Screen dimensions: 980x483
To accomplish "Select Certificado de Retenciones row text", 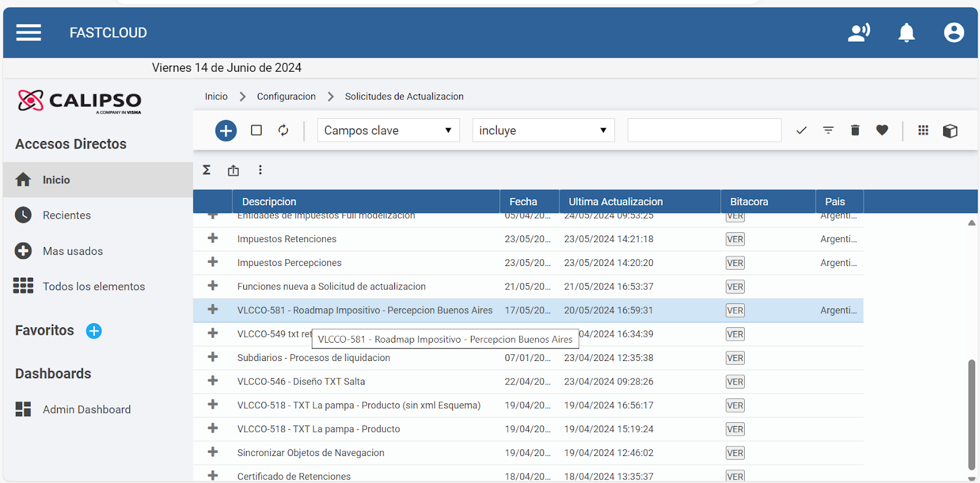I will (x=294, y=476).
